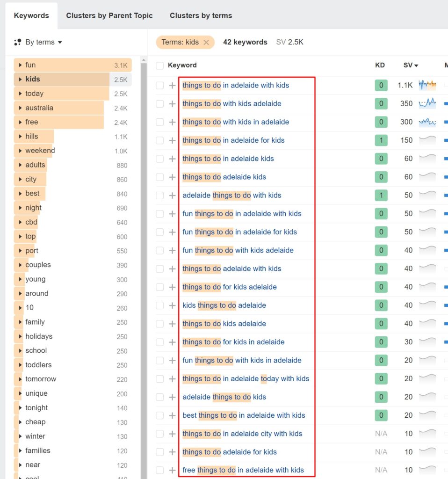Expand the 'hills' term group
Screen dimensions: 448x479
tap(20, 136)
